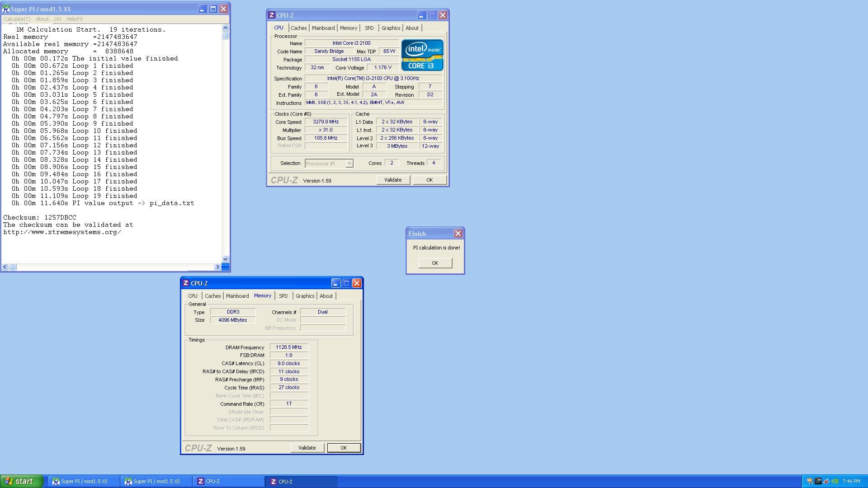Screen dimensions: 868x488
Task: Click the CAS# Latency 9.0 clocks value
Action: [289, 364]
